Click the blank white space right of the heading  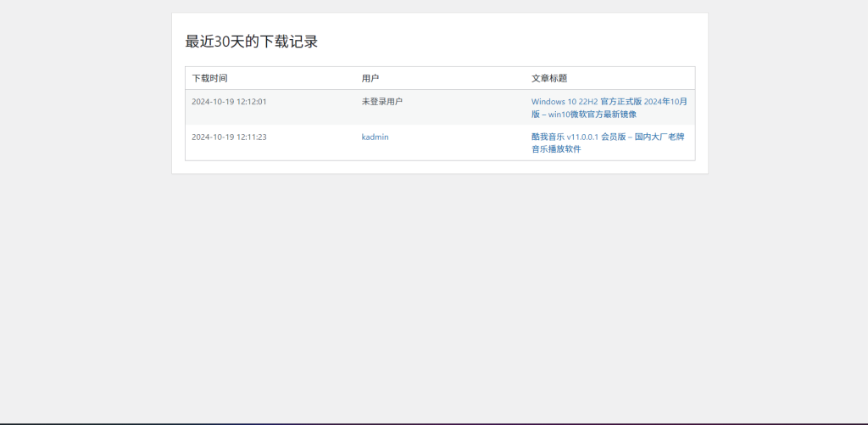509,42
